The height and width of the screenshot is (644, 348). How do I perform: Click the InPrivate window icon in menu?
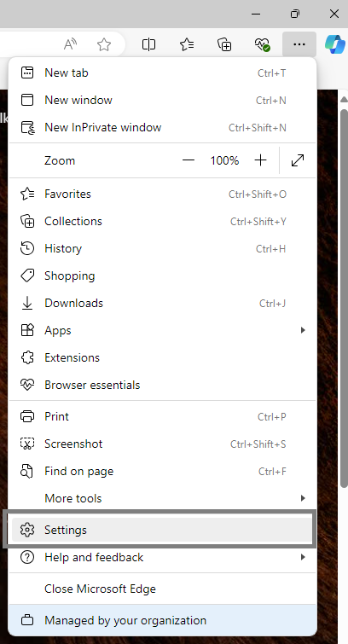[x=27, y=127]
